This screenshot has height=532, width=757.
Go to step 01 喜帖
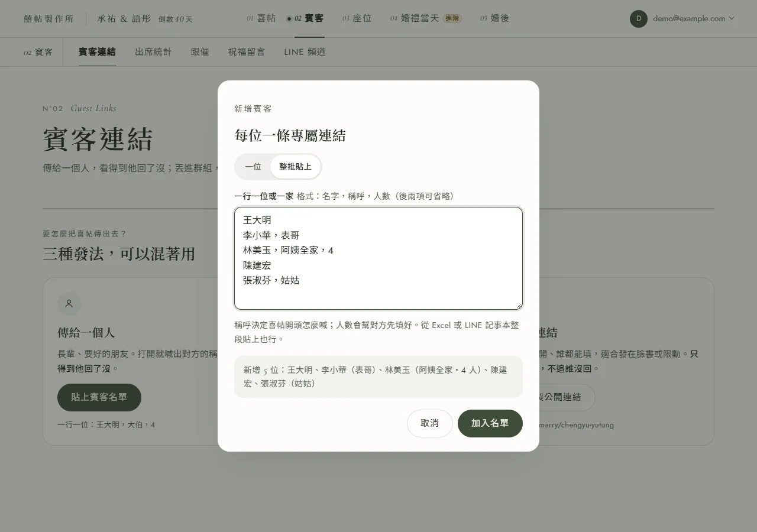261,18
